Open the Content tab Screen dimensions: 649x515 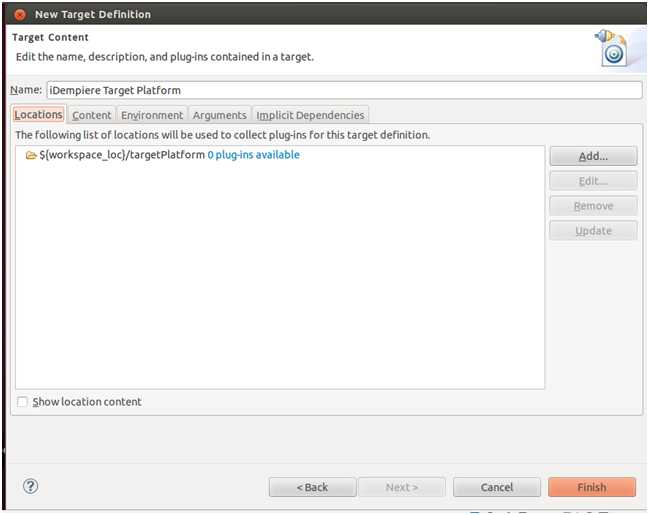click(x=91, y=115)
